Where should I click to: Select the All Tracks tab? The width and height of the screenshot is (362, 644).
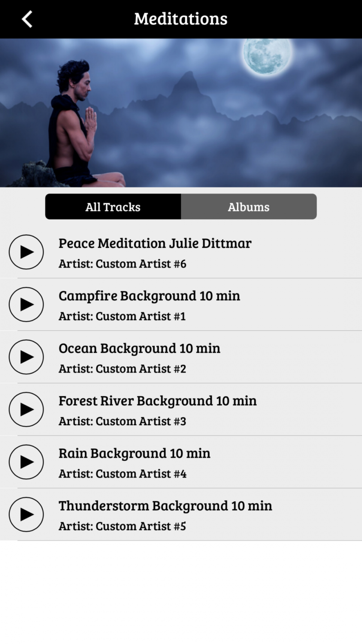click(113, 206)
